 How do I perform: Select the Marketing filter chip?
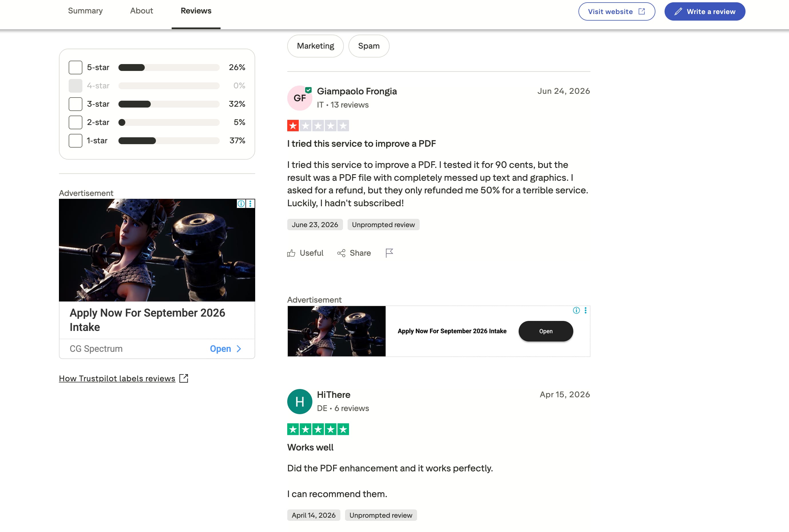(315, 46)
